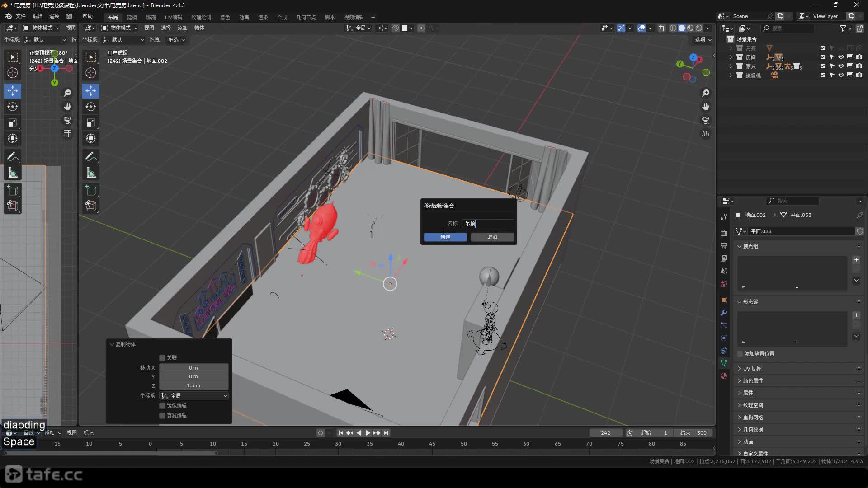Toggle the 关联 checkbox in duplicate panel
The width and height of the screenshot is (868, 488).
[x=162, y=357]
